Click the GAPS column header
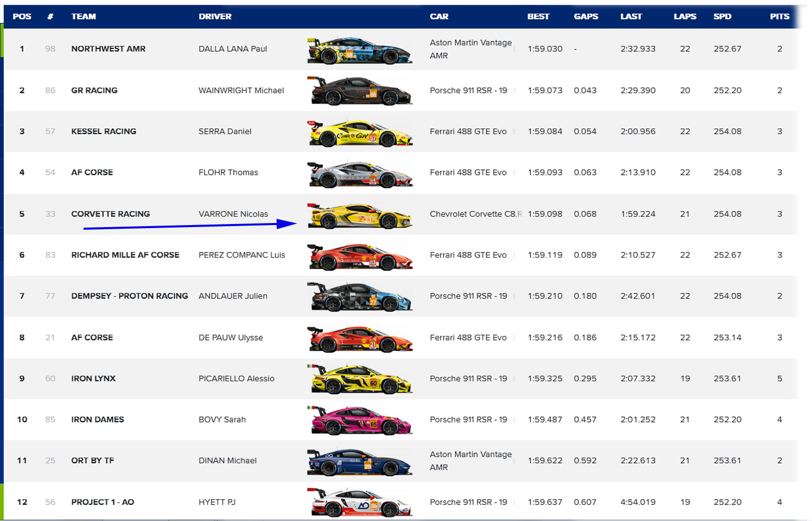The image size is (812, 521). pos(585,17)
